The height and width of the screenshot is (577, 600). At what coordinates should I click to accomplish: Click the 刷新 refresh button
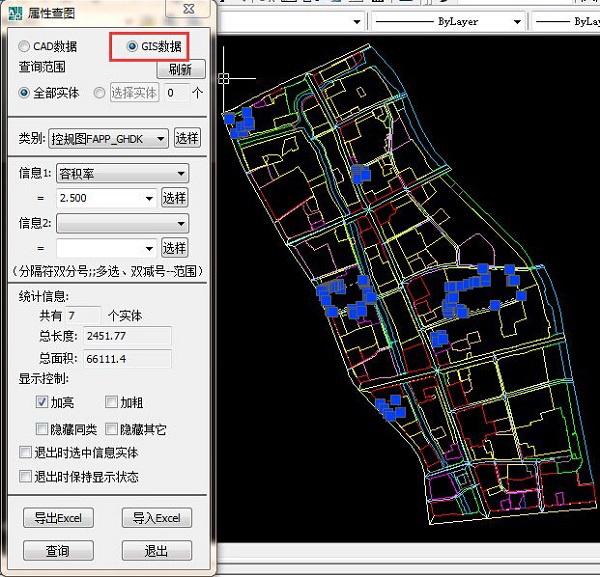[x=180, y=69]
